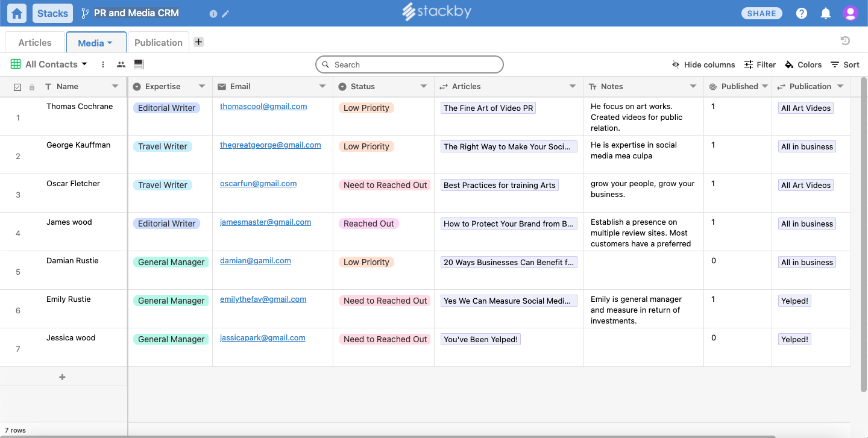The width and height of the screenshot is (868, 438).
Task: Click the Articles column link icon
Action: [x=444, y=87]
